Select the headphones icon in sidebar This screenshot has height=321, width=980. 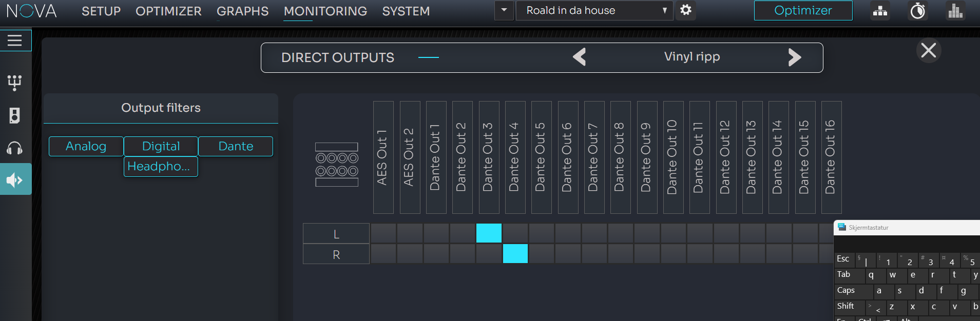pyautogui.click(x=15, y=149)
